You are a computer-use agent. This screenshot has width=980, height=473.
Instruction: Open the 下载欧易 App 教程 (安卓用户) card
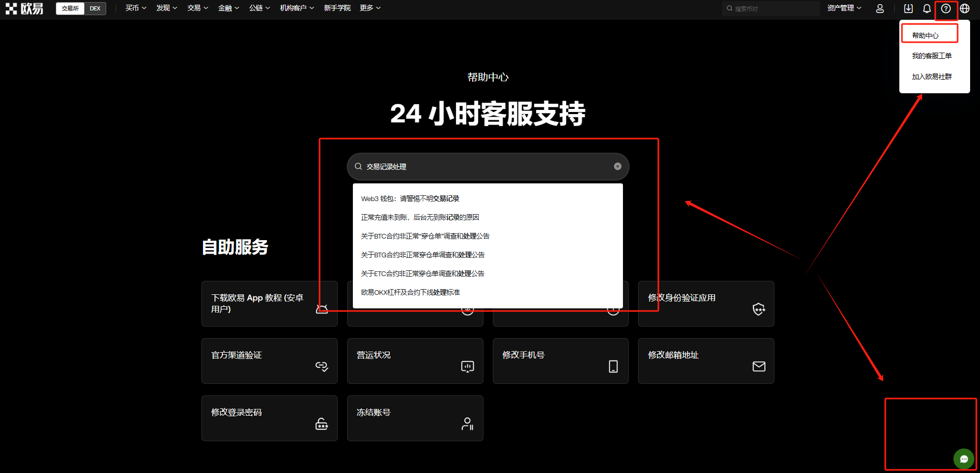point(269,304)
